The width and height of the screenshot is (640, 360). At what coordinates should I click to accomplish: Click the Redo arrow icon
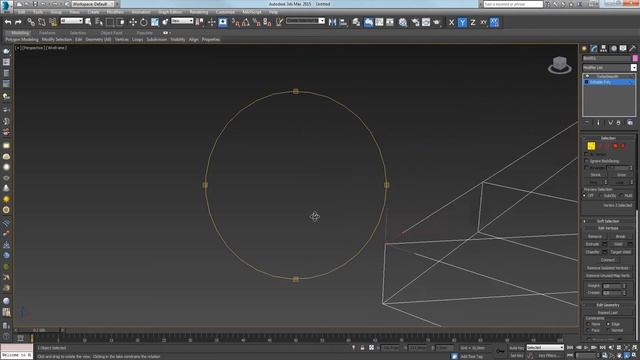[18, 22]
